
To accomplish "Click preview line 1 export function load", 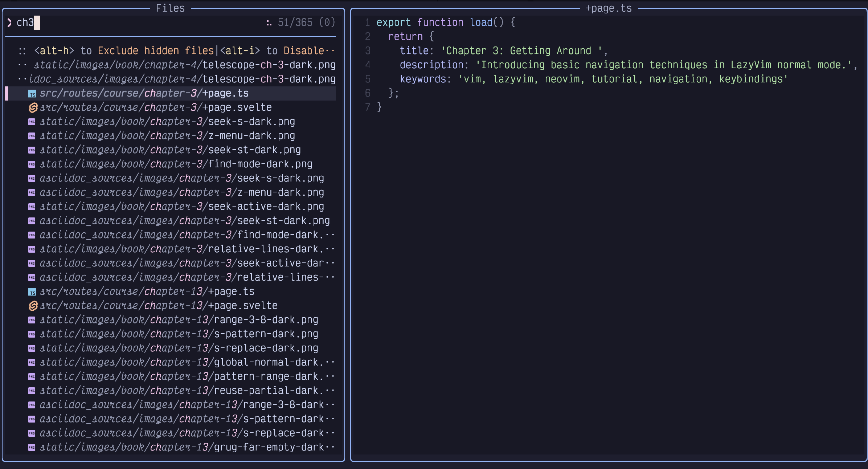I will click(446, 23).
